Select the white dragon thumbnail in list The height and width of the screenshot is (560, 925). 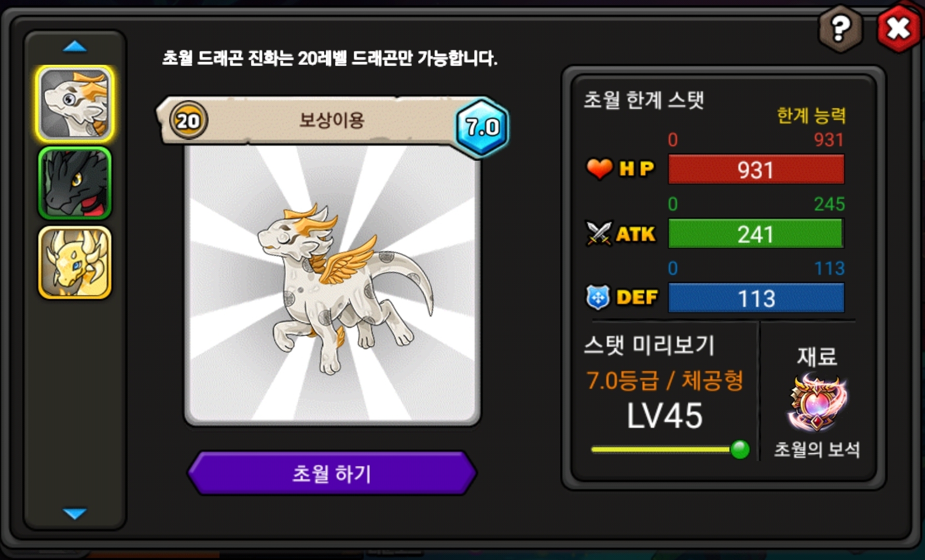75,103
